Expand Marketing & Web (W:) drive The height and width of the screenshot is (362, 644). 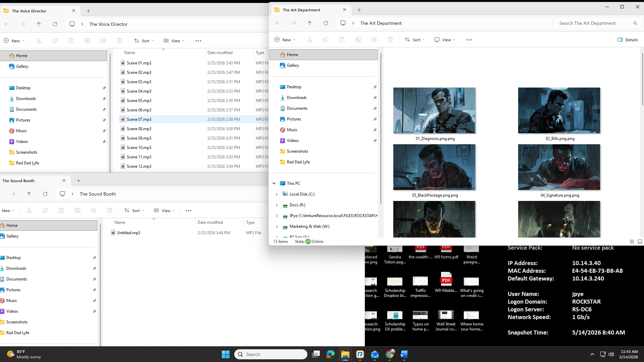click(277, 226)
